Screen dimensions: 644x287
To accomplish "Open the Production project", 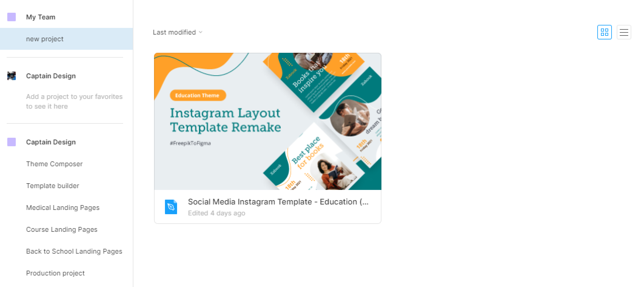I will pos(55,273).
